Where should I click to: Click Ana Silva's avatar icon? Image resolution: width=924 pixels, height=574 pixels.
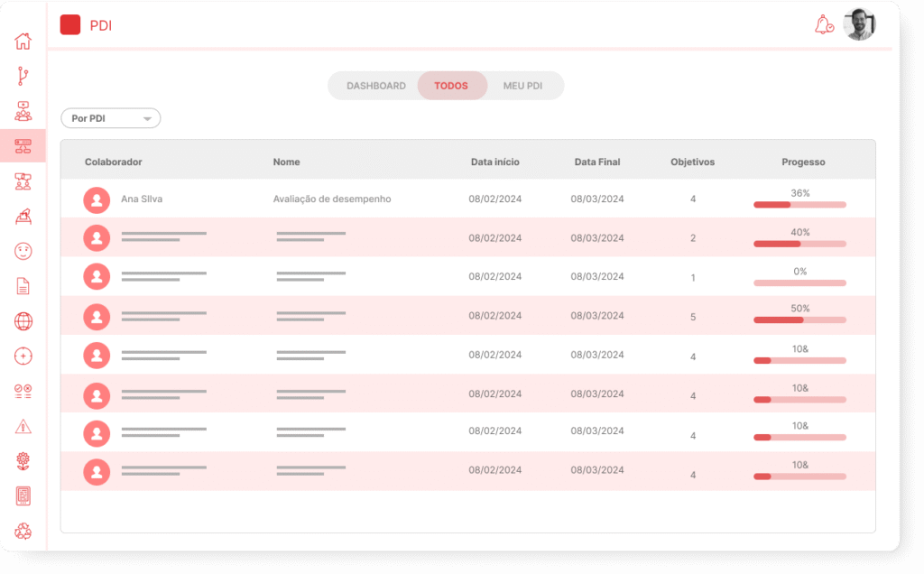97,199
